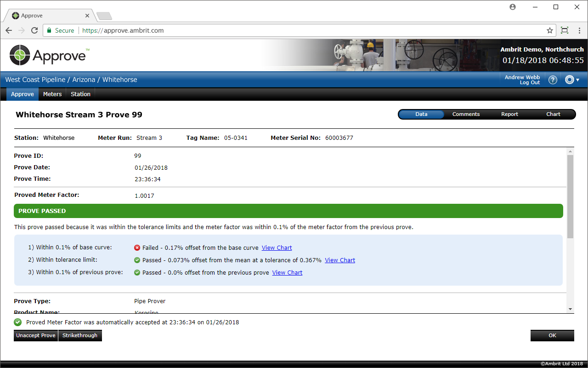Click the scroll down arrow of data panel
Viewport: 588px width, 368px height.
click(570, 309)
